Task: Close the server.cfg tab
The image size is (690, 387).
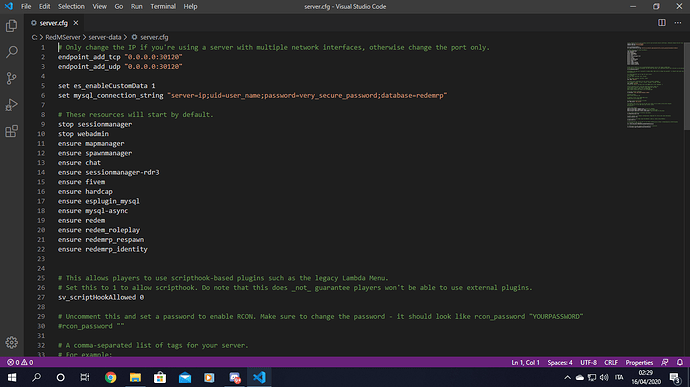Action: [76, 23]
